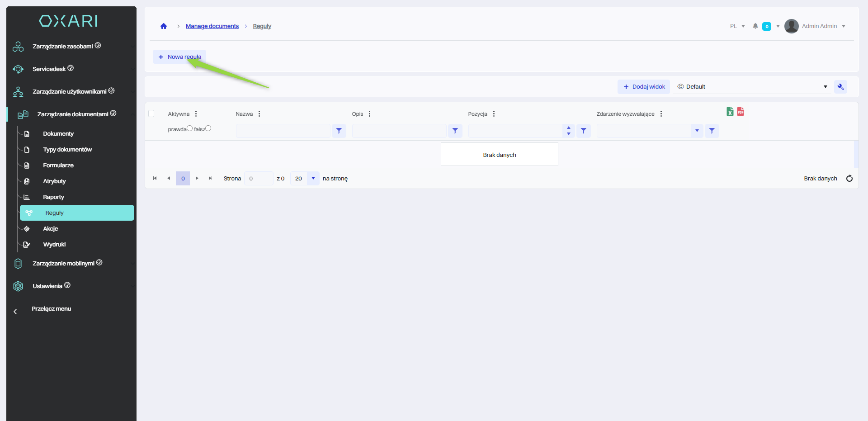The height and width of the screenshot is (421, 868).
Task: Go to the last page
Action: pyautogui.click(x=210, y=179)
